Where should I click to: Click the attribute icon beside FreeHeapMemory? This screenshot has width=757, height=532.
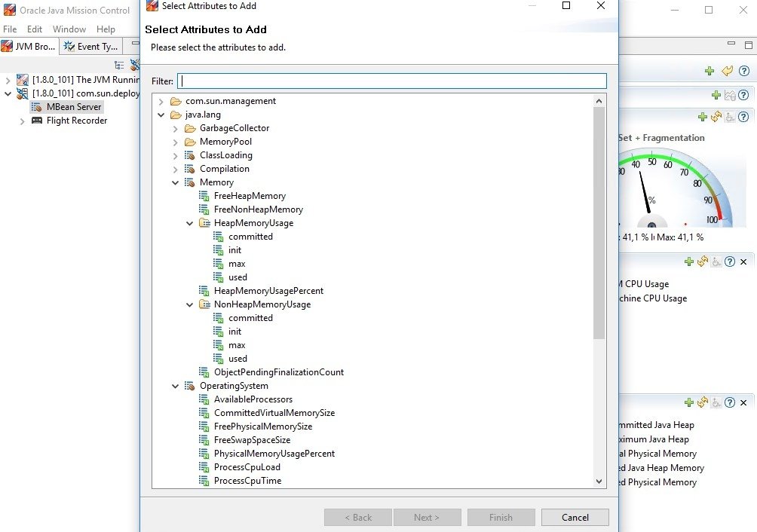click(x=204, y=196)
